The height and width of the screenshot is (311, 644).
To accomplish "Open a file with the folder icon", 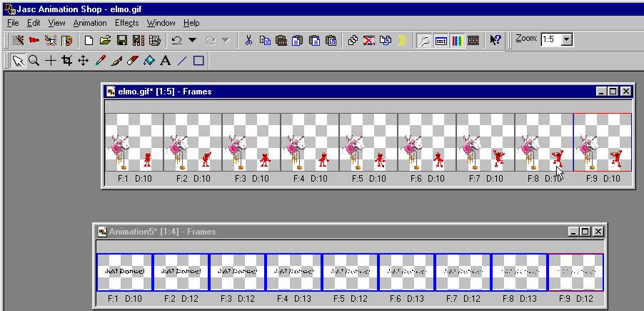I will point(105,40).
